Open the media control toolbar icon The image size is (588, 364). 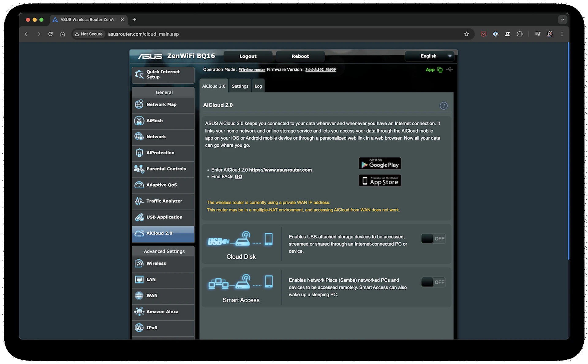(x=538, y=34)
